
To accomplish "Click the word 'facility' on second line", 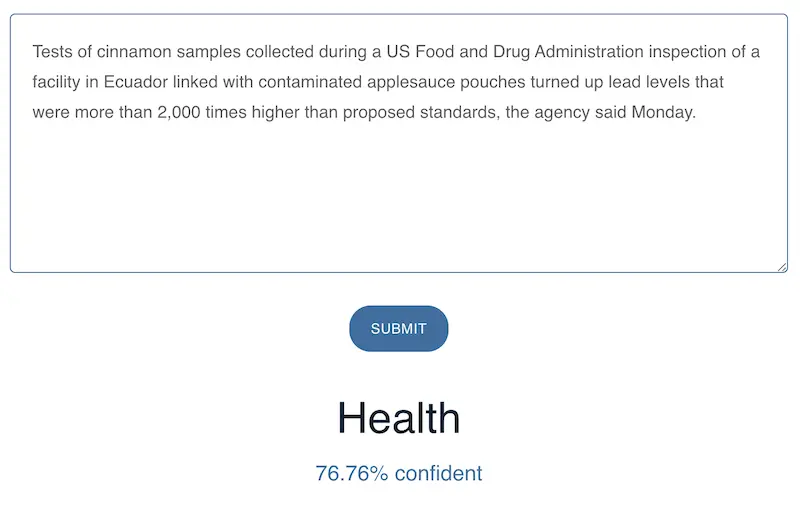I will (56, 82).
